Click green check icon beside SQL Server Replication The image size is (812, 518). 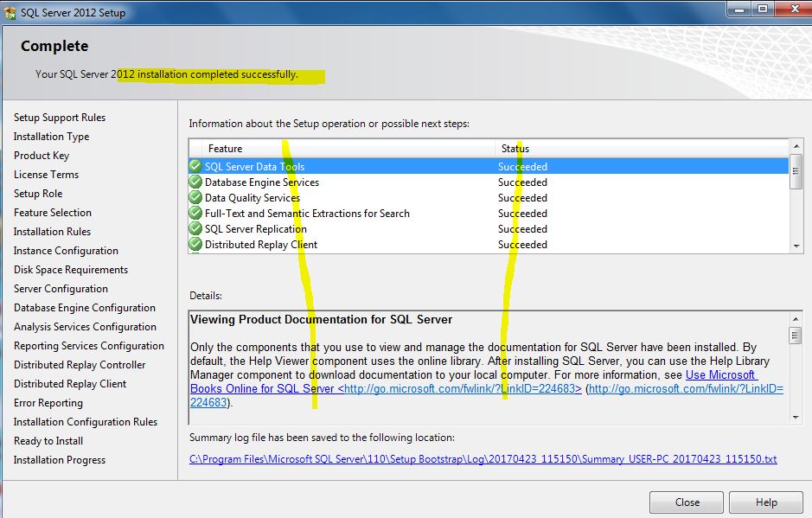(195, 228)
